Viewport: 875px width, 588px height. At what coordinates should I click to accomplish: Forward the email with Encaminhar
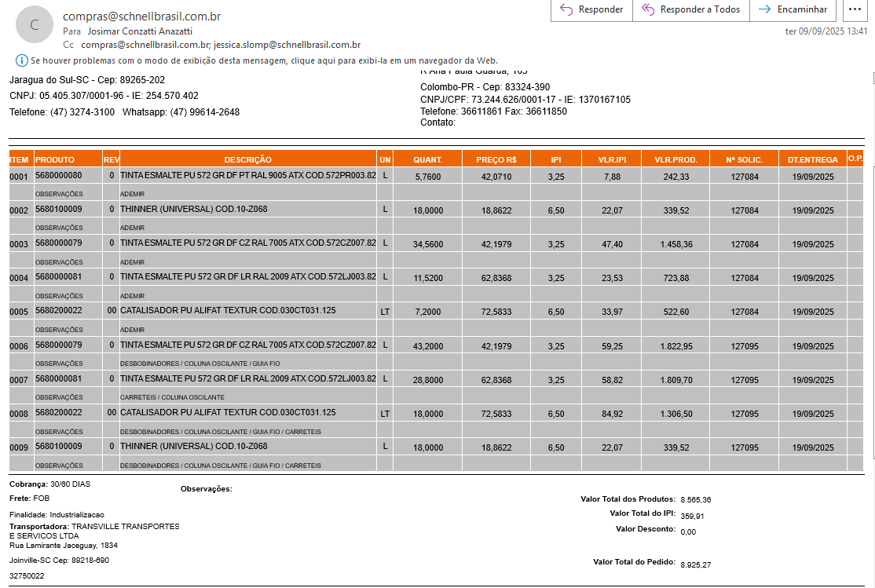(793, 9)
